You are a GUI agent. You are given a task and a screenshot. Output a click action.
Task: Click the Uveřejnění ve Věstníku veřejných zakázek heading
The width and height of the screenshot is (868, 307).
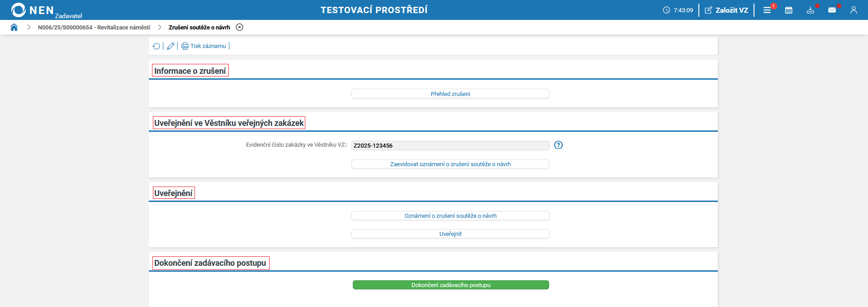pyautogui.click(x=229, y=123)
